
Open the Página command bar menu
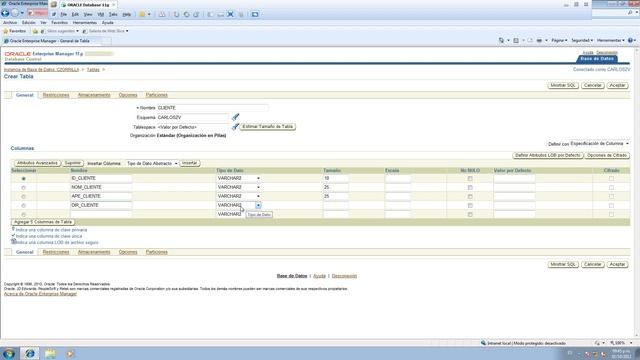pyautogui.click(x=559, y=40)
